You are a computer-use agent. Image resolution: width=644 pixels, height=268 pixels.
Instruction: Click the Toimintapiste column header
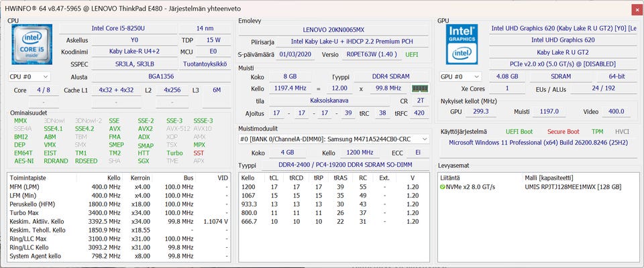click(x=28, y=178)
